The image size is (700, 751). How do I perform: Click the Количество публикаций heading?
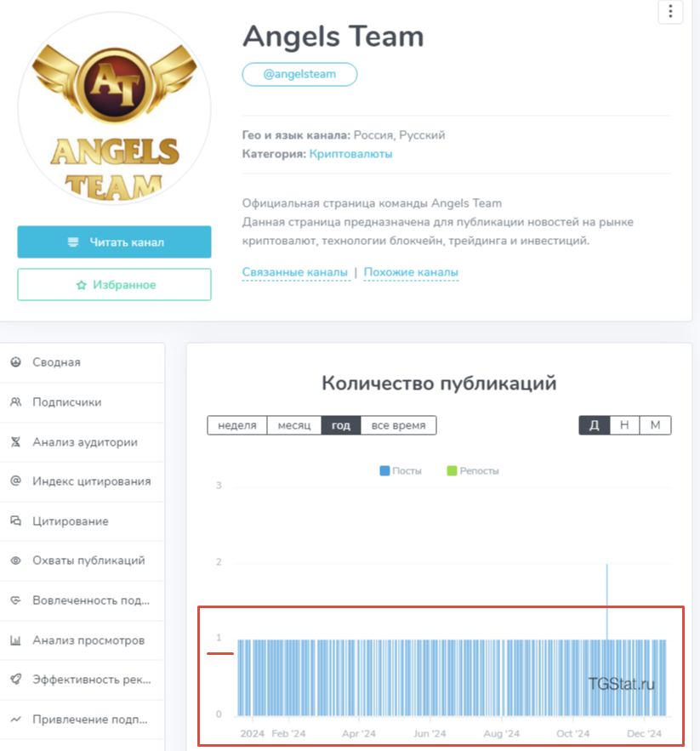439,384
